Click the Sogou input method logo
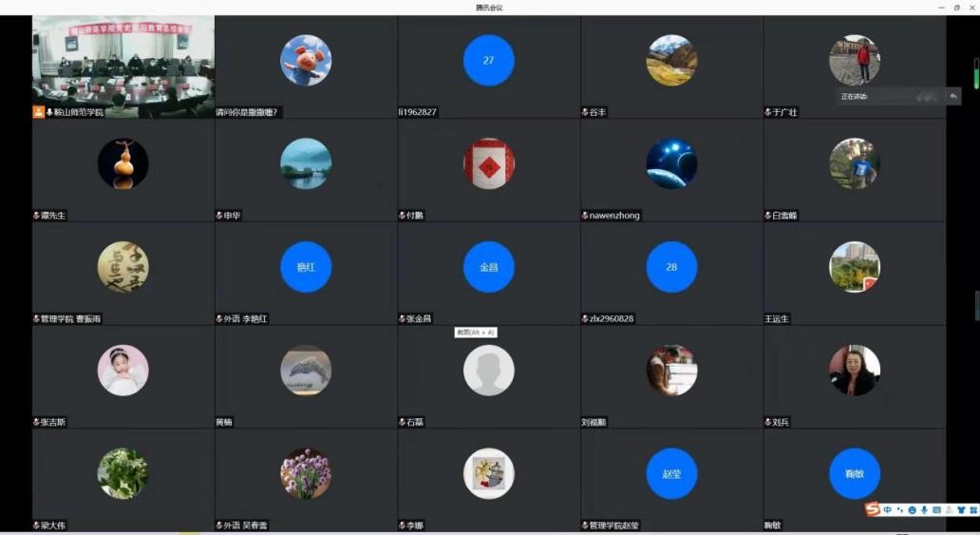 point(873,510)
